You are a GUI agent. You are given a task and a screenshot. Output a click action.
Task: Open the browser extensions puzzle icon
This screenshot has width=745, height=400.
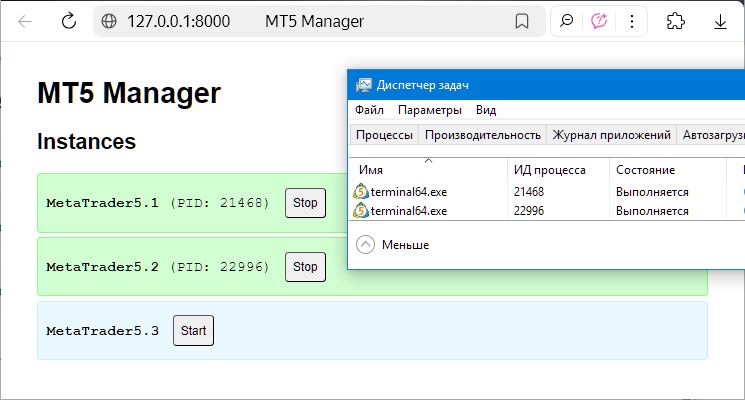[675, 21]
